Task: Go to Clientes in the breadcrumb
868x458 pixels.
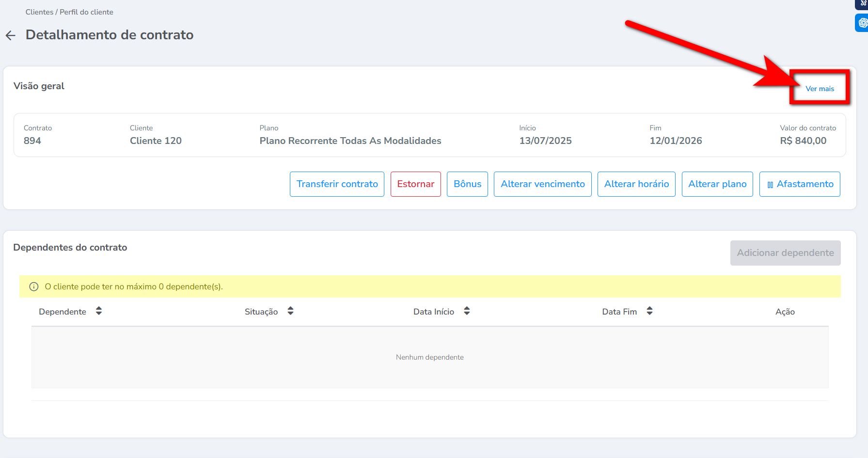Action: coord(39,12)
